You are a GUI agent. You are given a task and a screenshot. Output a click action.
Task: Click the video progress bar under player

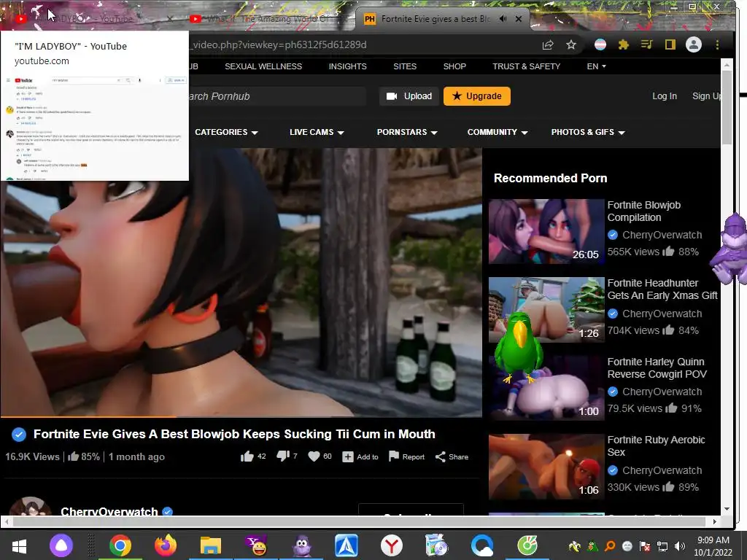241,416
